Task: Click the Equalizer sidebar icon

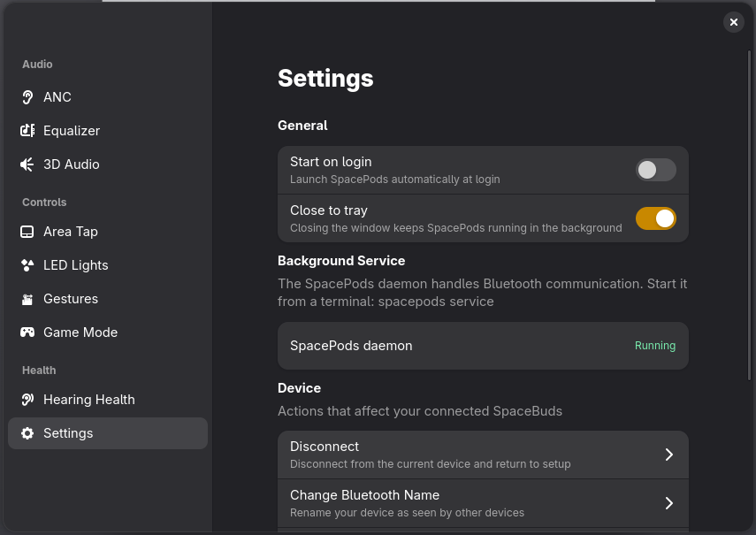Action: [x=27, y=131]
